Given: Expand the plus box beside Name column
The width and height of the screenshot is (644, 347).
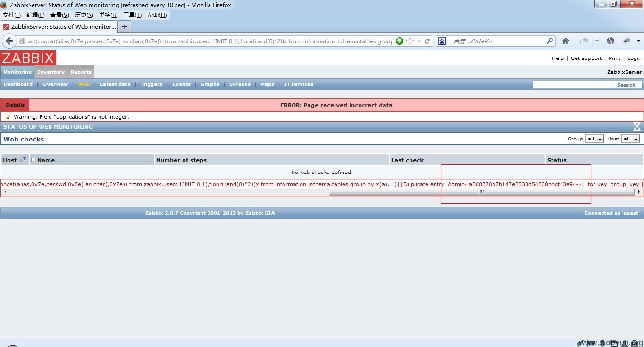Looking at the screenshot, I should pyautogui.click(x=33, y=160).
